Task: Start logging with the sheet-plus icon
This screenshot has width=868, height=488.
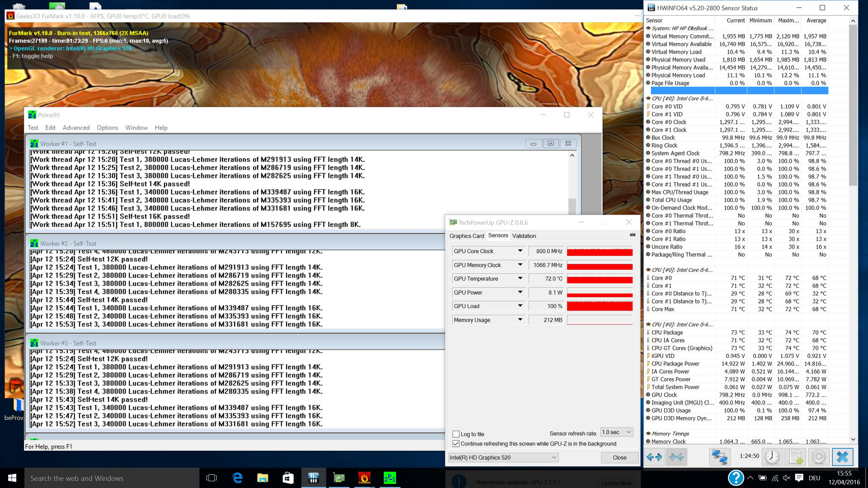Action: 796,457
